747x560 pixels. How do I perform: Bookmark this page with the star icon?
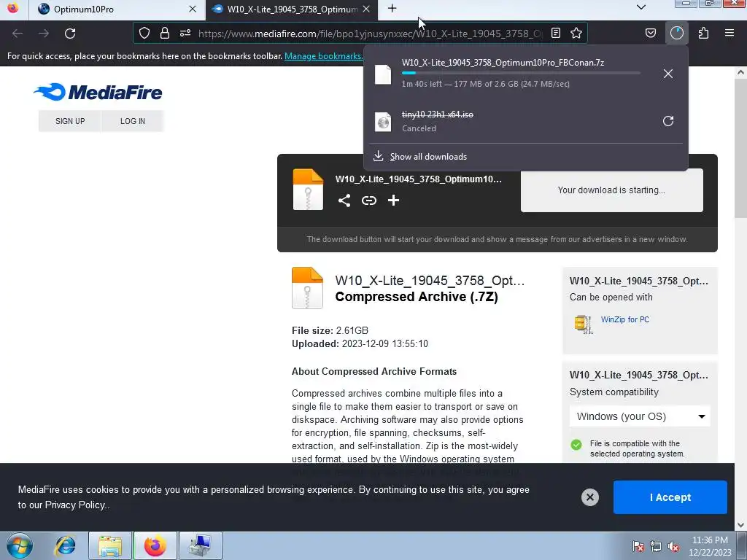576,33
